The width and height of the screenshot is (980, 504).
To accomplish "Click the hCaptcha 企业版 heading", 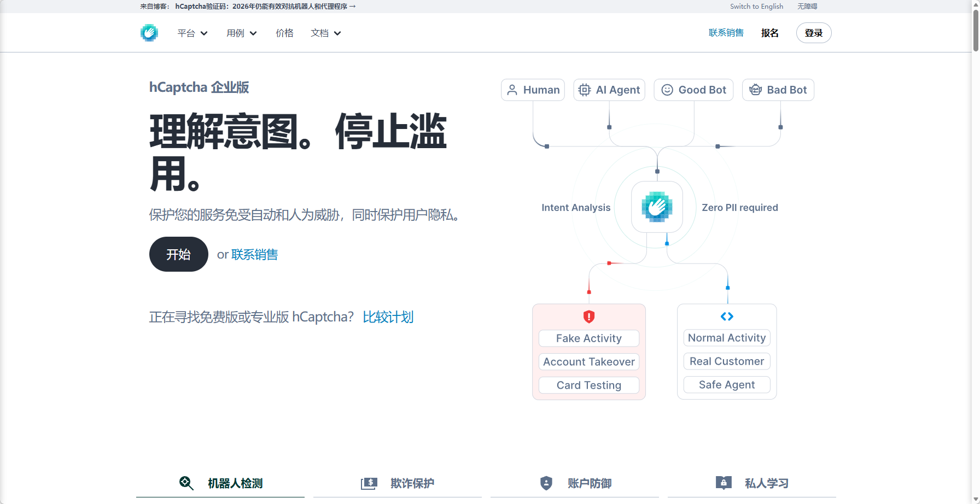I will coord(199,87).
